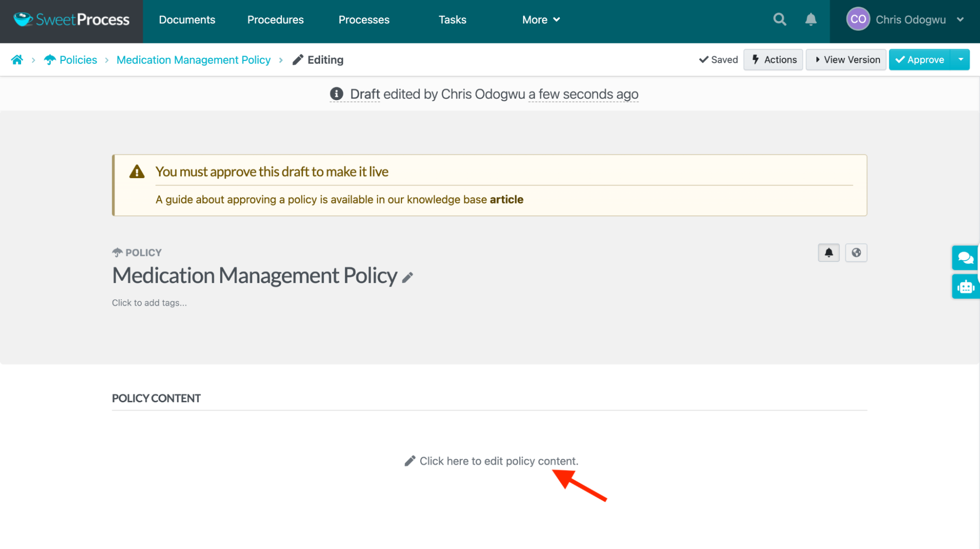This screenshot has width=980, height=549.
Task: Open the robot chatbot assistant widget
Action: tap(965, 287)
